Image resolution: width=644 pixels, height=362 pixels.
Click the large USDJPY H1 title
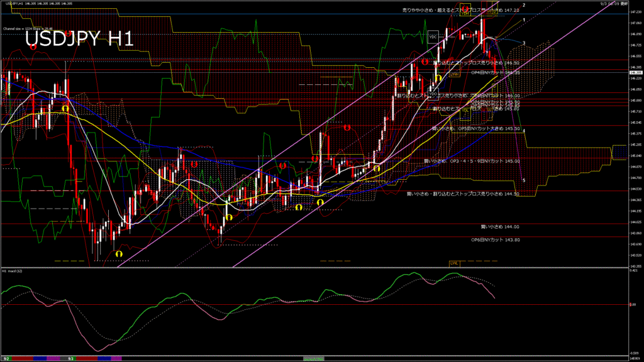pos(79,39)
